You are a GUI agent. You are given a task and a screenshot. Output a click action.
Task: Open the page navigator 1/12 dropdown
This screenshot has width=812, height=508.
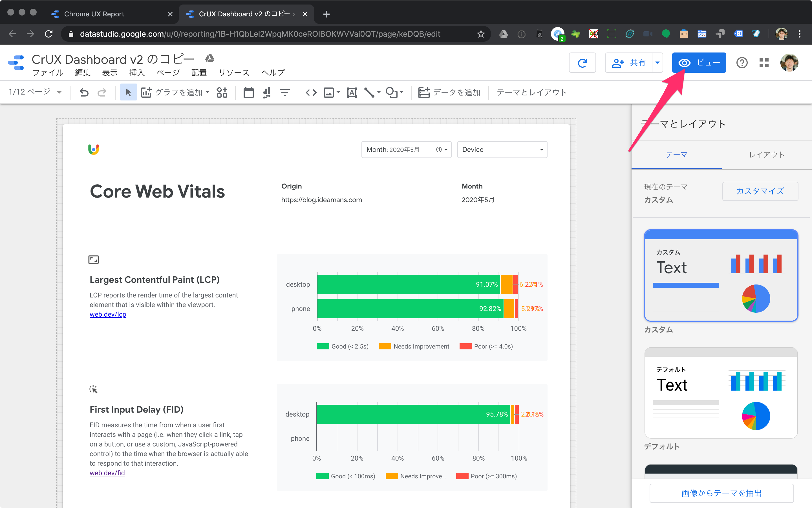[35, 92]
